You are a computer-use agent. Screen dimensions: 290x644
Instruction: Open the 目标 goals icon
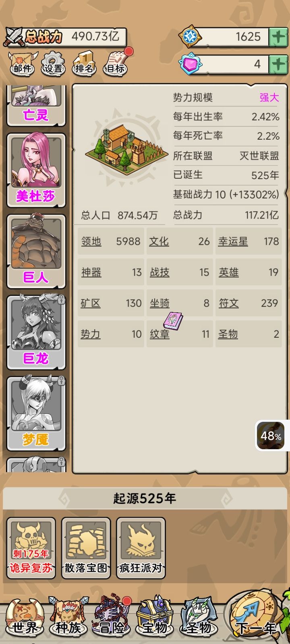116,63
